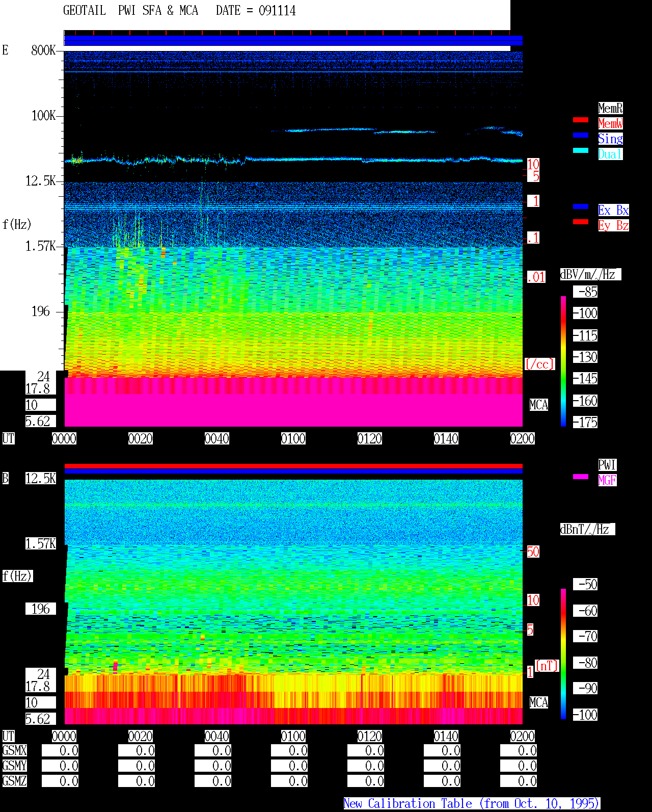The image size is (652, 812).
Task: Click the 800K frequency label on E panel
Action: [x=43, y=50]
